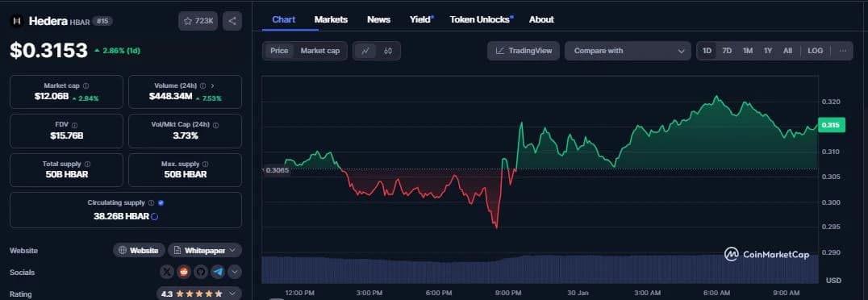Click the Volume (24h) arrow chevron
Image resolution: width=868 pixels, height=300 pixels.
(x=213, y=85)
